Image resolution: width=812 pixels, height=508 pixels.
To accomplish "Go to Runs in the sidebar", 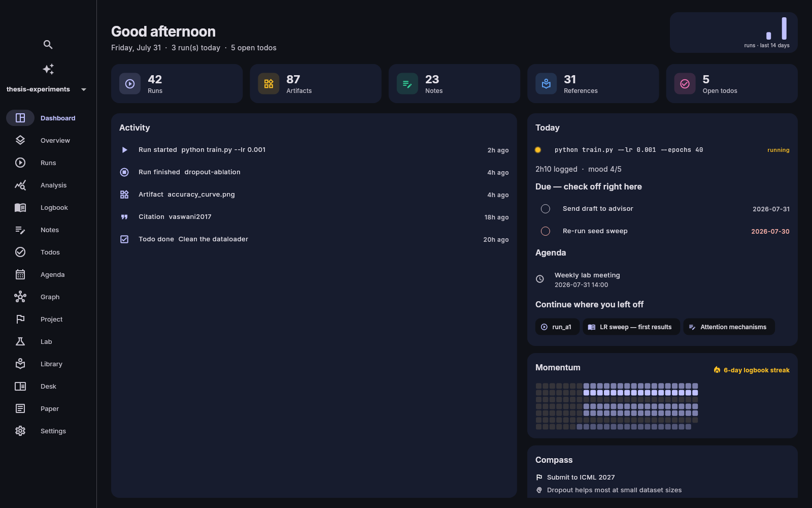I will [x=48, y=163].
